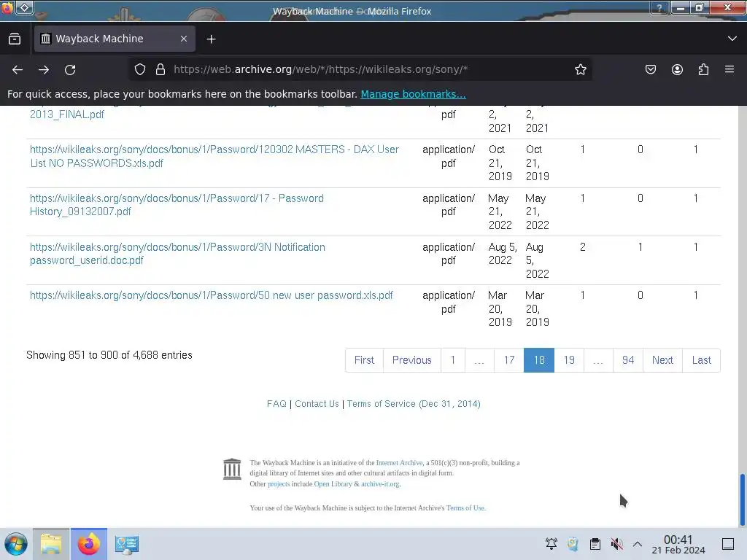Open the Terms of Use link

pos(465,508)
